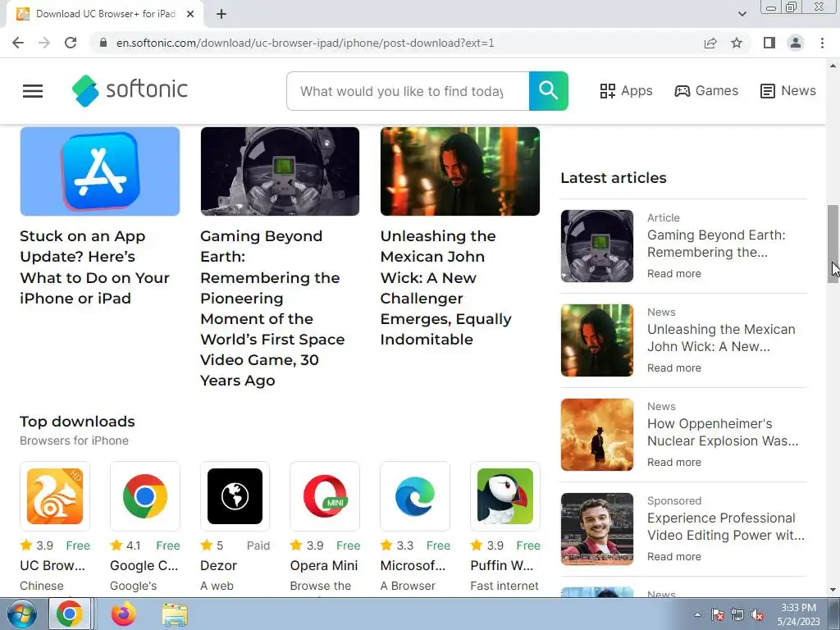Click the address bar URL

(305, 43)
